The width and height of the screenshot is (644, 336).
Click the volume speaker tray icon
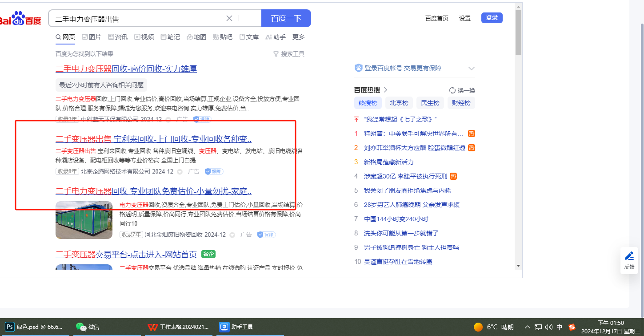(x=548, y=327)
